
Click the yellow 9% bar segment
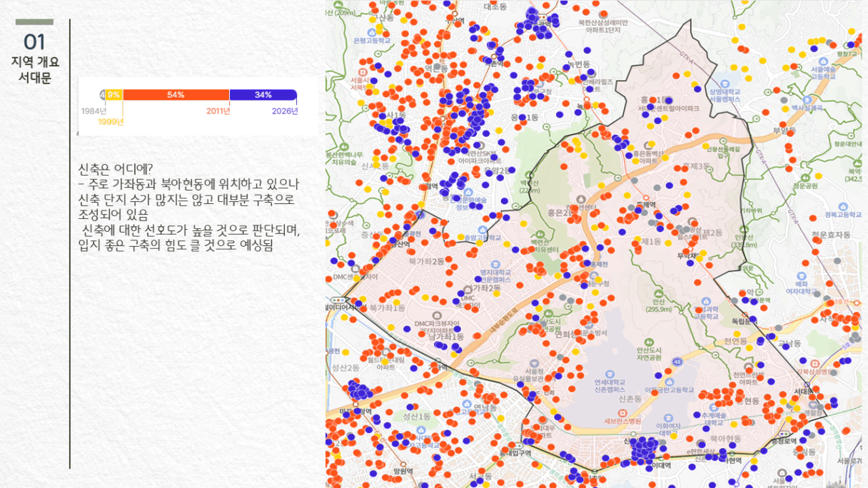point(114,95)
